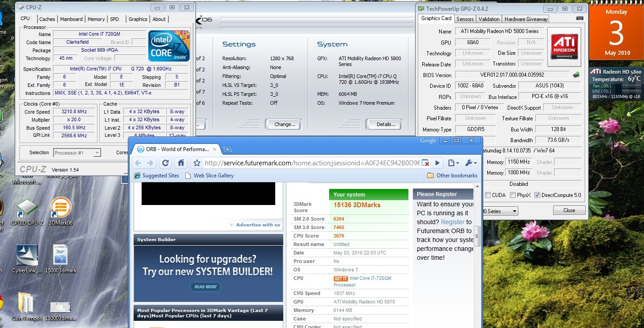Open the Sensors tab in GPU-Z
Image resolution: width=644 pixels, height=328 pixels.
tap(465, 19)
